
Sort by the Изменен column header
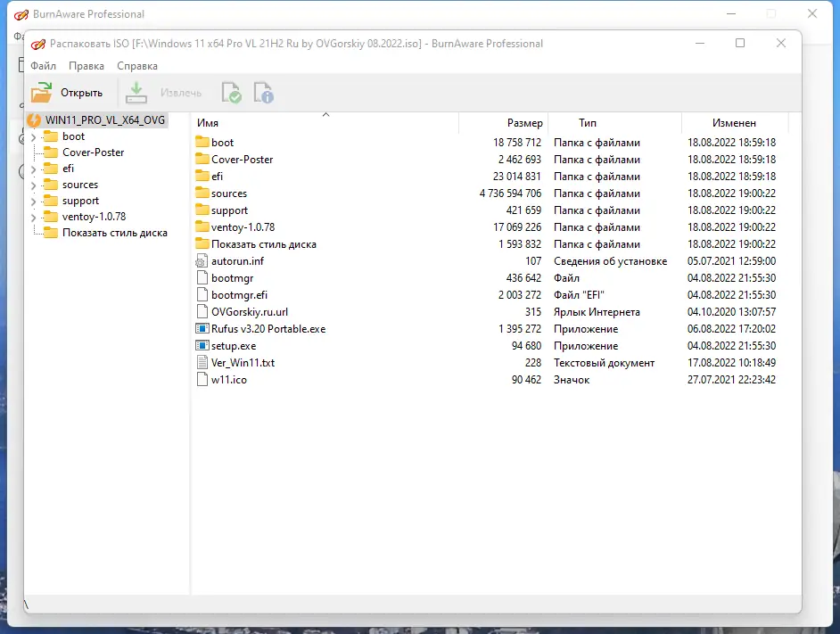pyautogui.click(x=735, y=123)
